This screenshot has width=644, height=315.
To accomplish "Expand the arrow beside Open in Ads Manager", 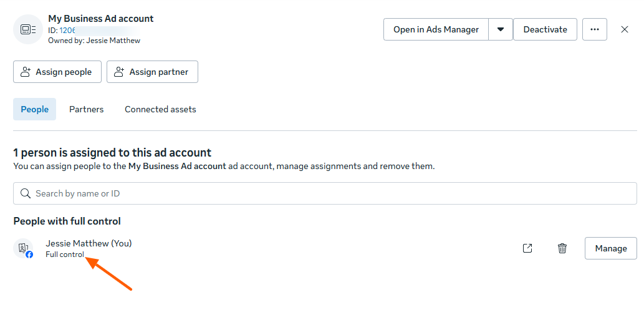I will 501,29.
